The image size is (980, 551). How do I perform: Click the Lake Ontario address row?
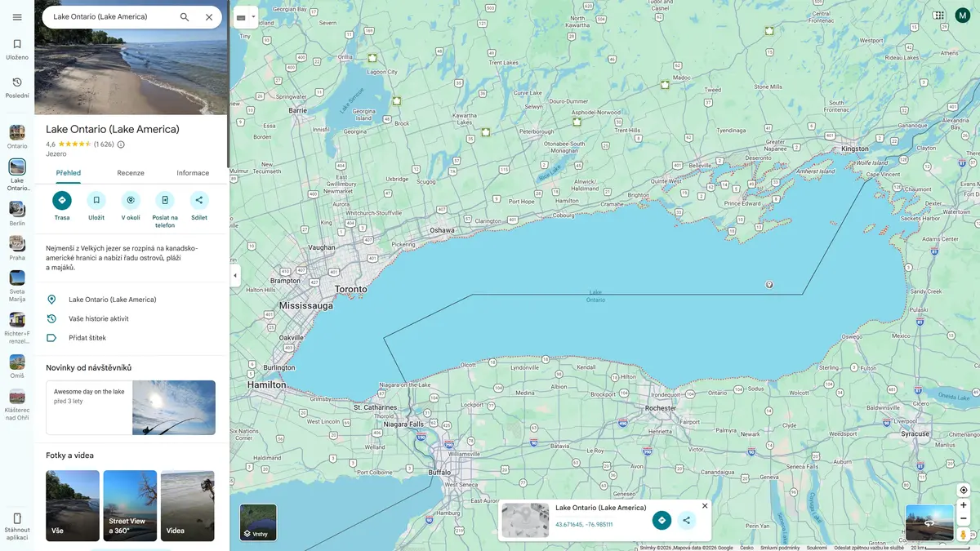(x=131, y=300)
